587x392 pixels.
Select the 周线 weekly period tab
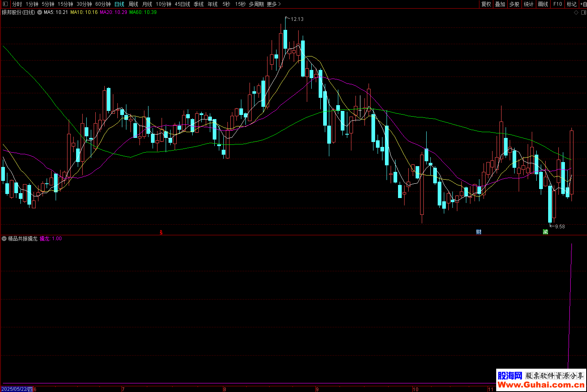pos(133,4)
